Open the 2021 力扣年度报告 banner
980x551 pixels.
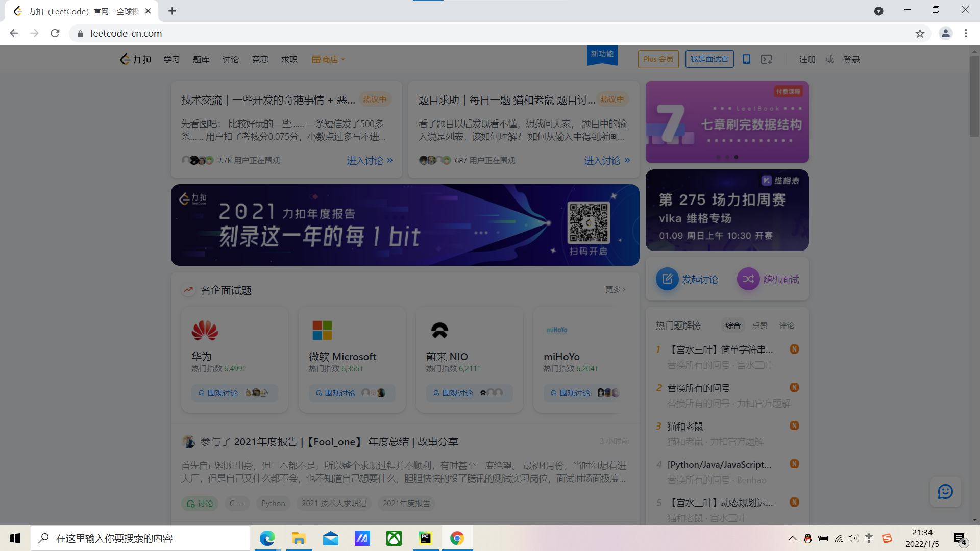click(405, 225)
